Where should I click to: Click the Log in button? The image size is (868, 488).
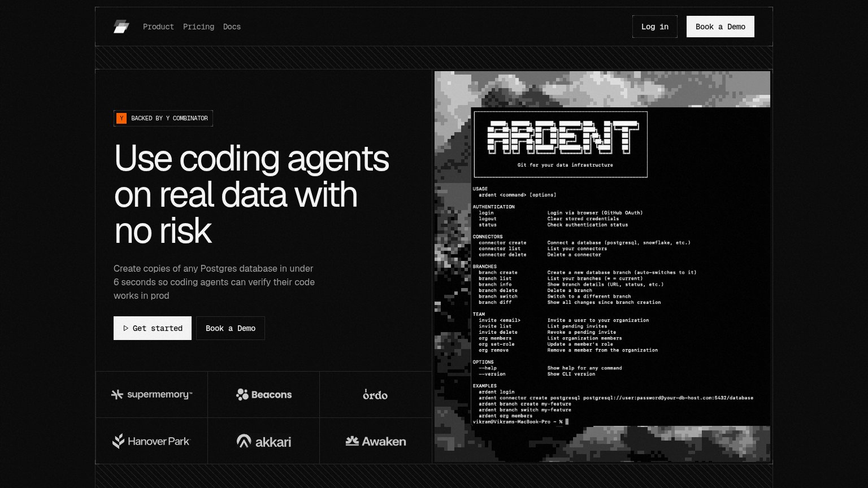[x=655, y=27]
